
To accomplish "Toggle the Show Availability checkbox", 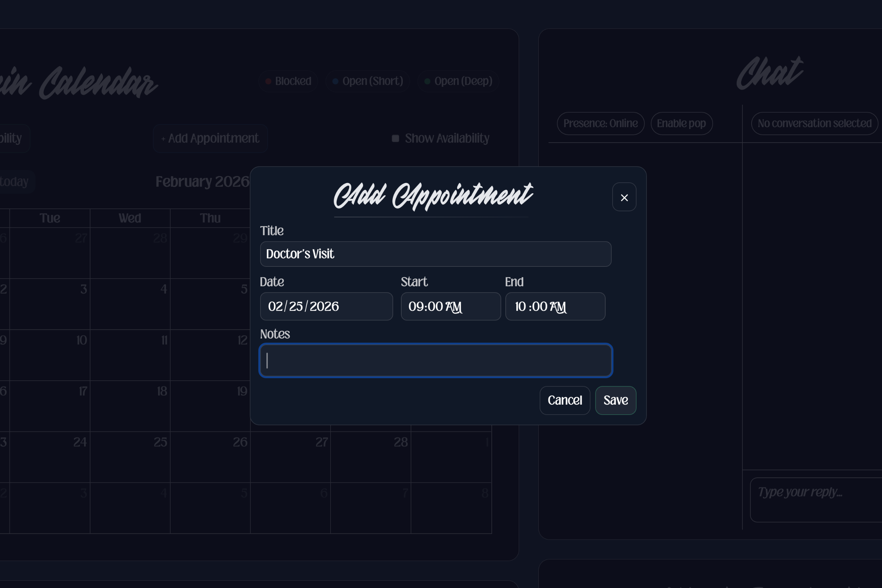I will coord(395,139).
